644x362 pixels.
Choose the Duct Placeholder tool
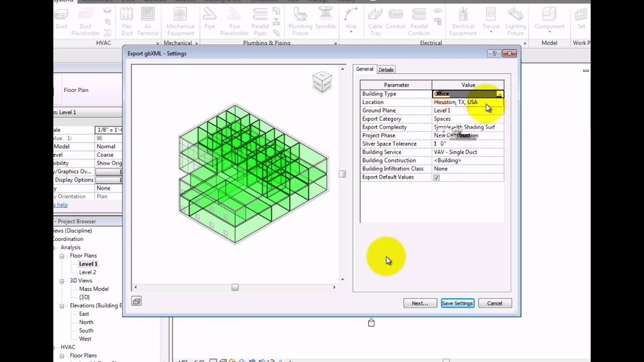pos(86,22)
